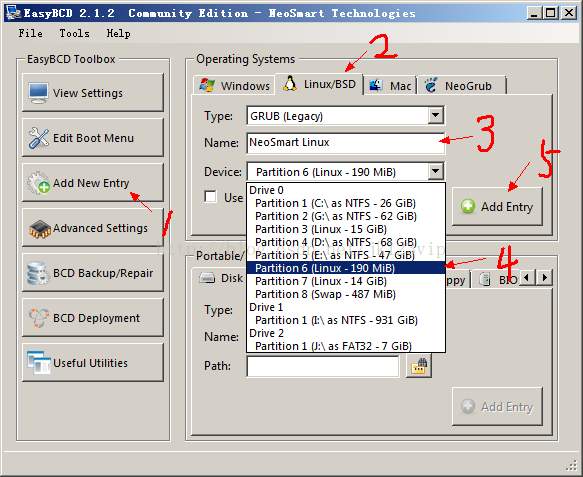583x477 pixels.
Task: Click the Windows flag tab icon
Action: click(x=207, y=86)
